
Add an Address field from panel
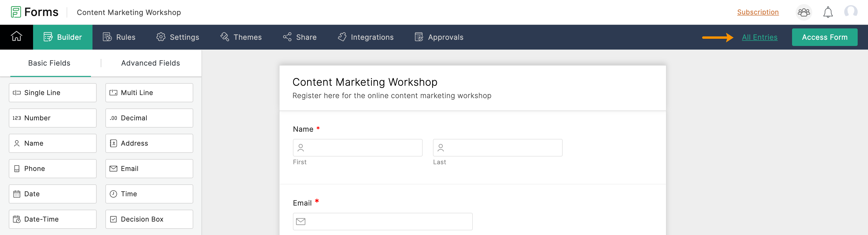coord(149,143)
